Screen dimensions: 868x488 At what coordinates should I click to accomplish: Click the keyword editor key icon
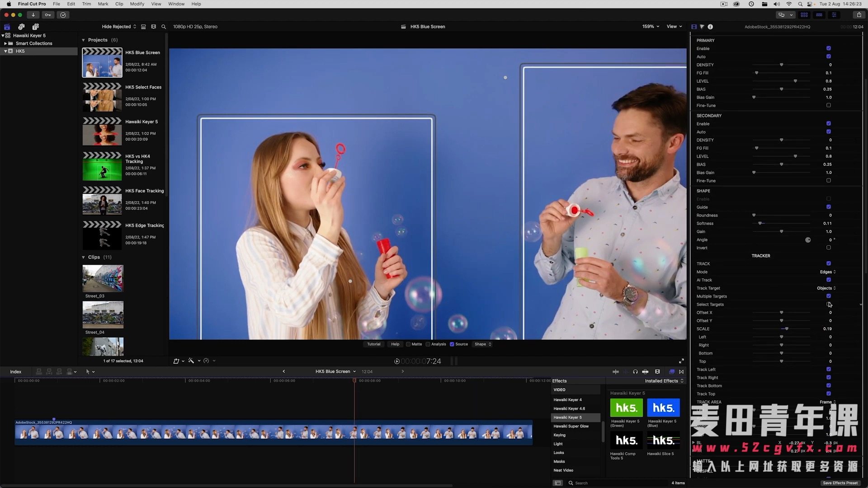coord(48,14)
